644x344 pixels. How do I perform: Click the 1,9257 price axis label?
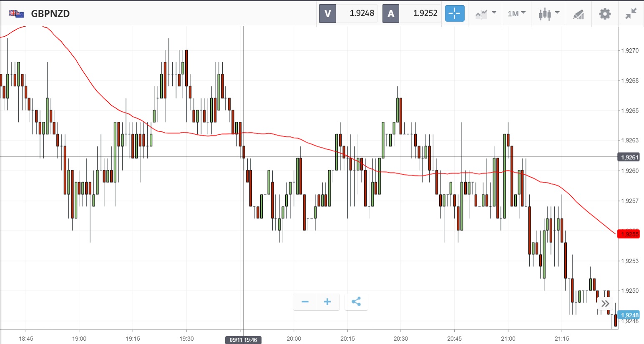click(x=630, y=201)
